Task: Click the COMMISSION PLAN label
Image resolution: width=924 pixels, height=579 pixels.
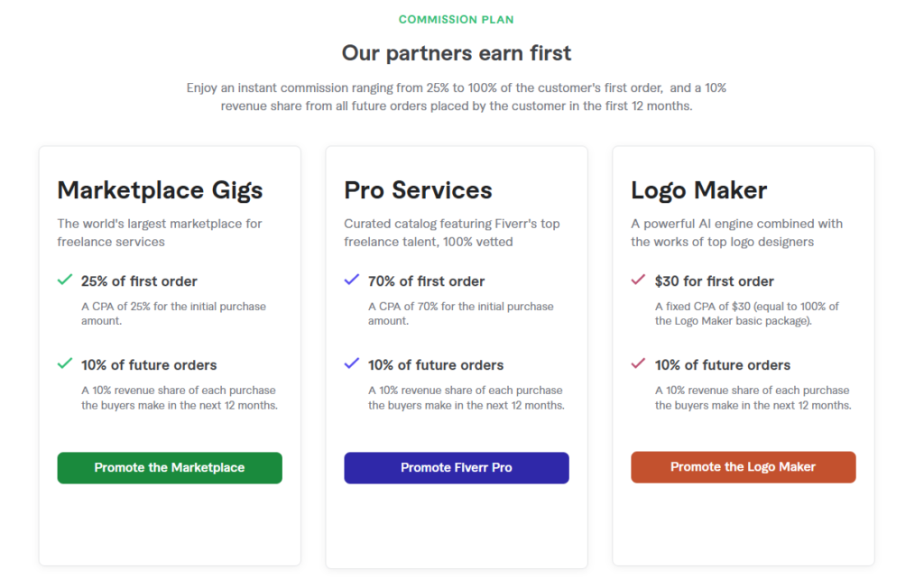Action: click(456, 20)
